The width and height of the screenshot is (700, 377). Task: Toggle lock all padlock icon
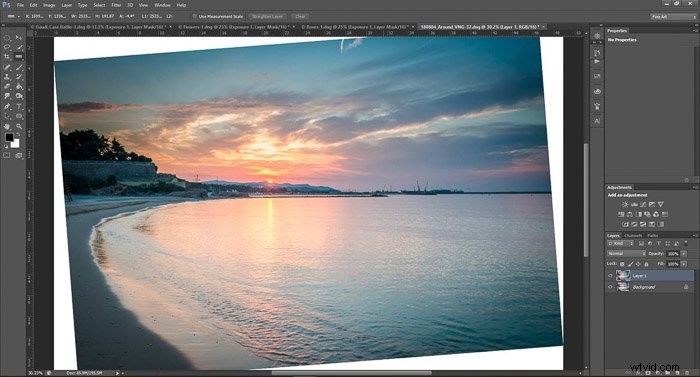[646, 264]
